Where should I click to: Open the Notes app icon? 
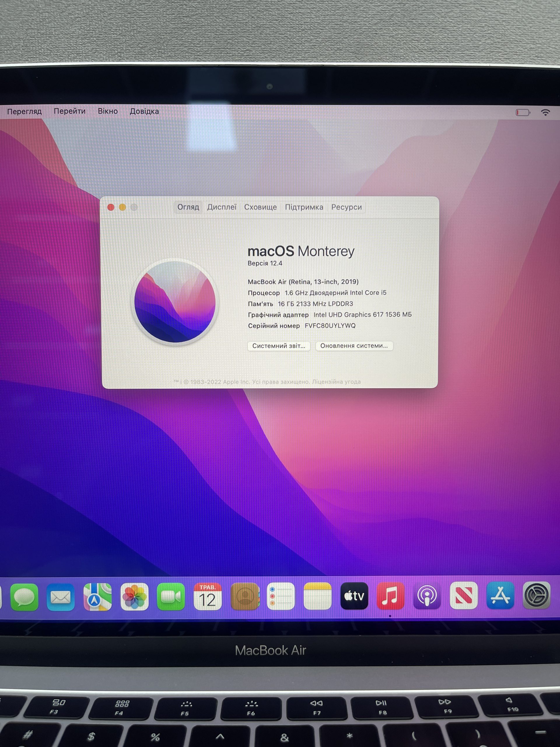tap(318, 596)
